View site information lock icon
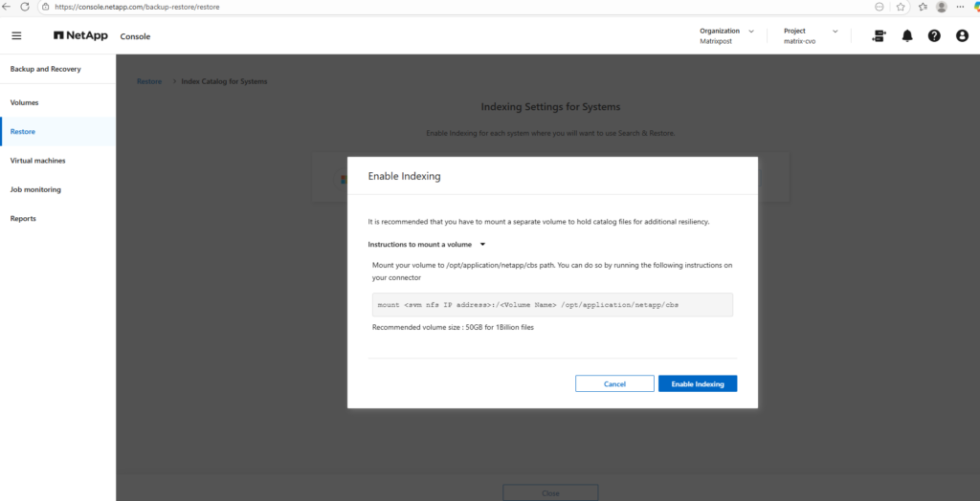 click(x=46, y=7)
